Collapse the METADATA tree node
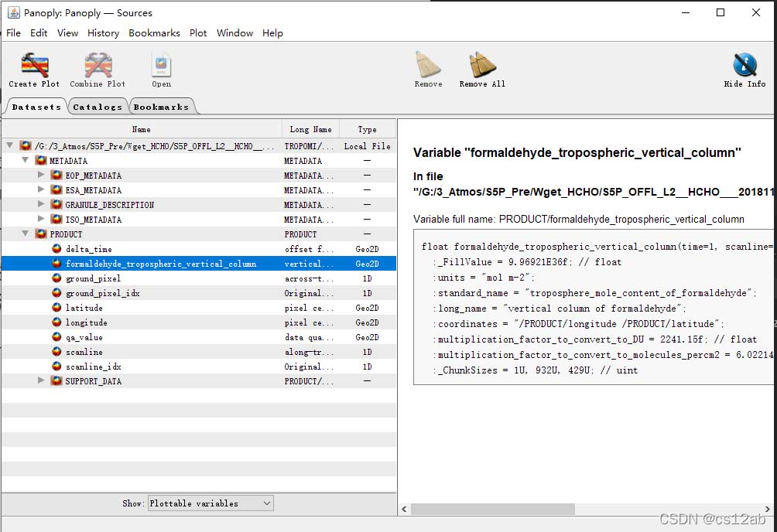Image resolution: width=777 pixels, height=532 pixels. [26, 160]
